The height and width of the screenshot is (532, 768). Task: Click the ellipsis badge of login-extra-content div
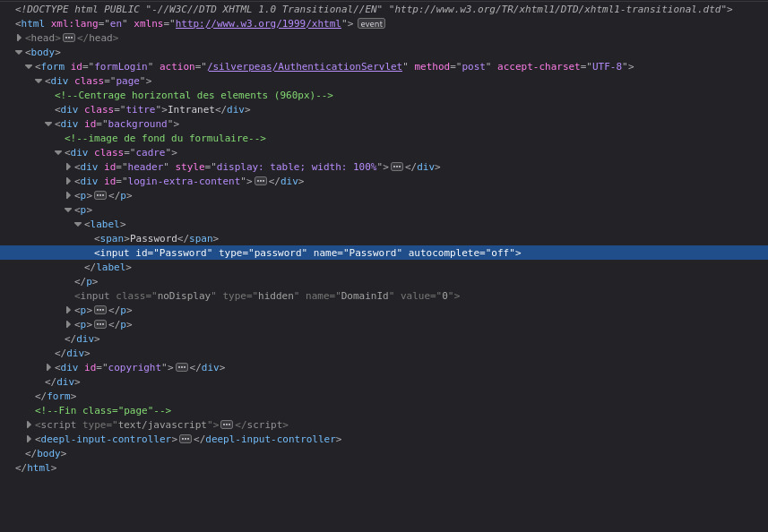[x=261, y=181]
